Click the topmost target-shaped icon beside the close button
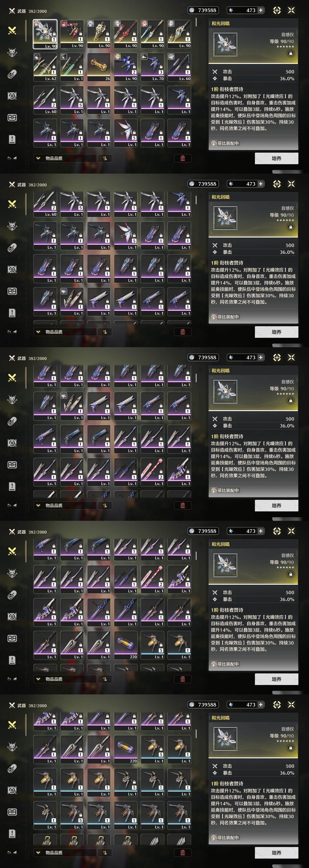This screenshot has height=868, width=309. click(x=277, y=10)
